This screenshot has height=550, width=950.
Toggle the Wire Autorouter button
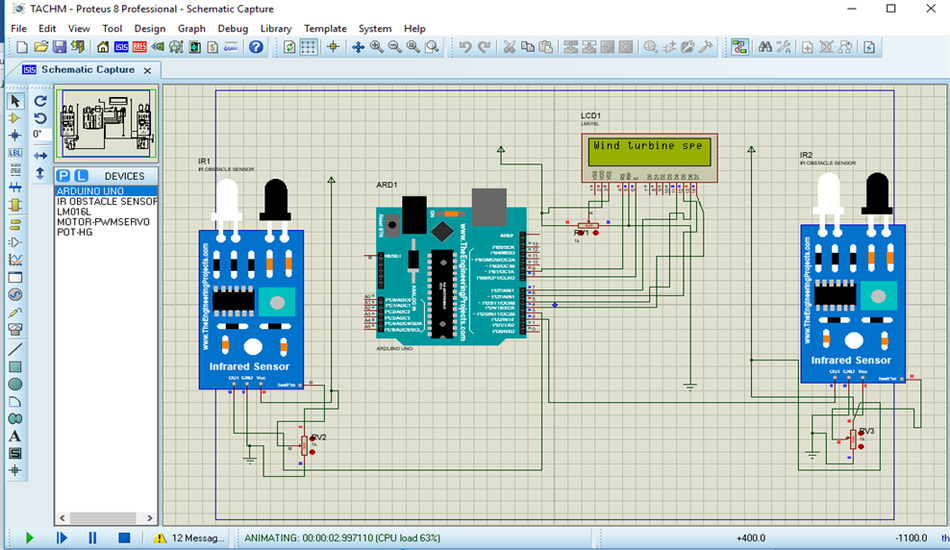739,47
